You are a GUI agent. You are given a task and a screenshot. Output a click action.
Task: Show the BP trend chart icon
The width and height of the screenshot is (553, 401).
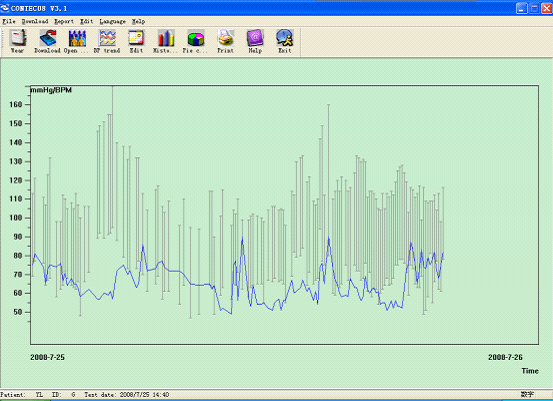pyautogui.click(x=107, y=42)
